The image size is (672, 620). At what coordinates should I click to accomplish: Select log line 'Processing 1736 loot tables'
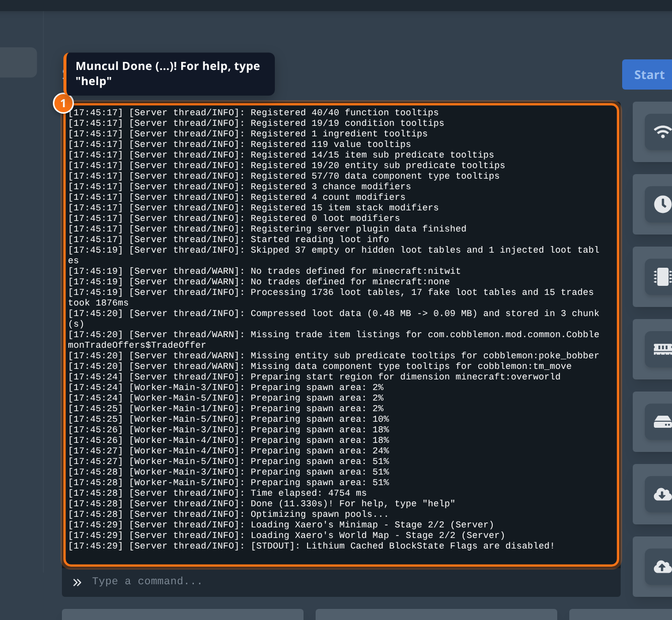331,297
